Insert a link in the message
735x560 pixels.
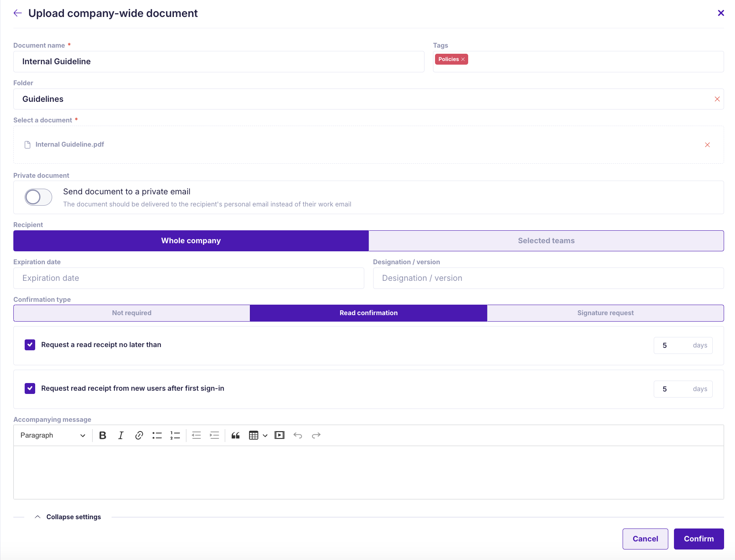click(x=139, y=435)
